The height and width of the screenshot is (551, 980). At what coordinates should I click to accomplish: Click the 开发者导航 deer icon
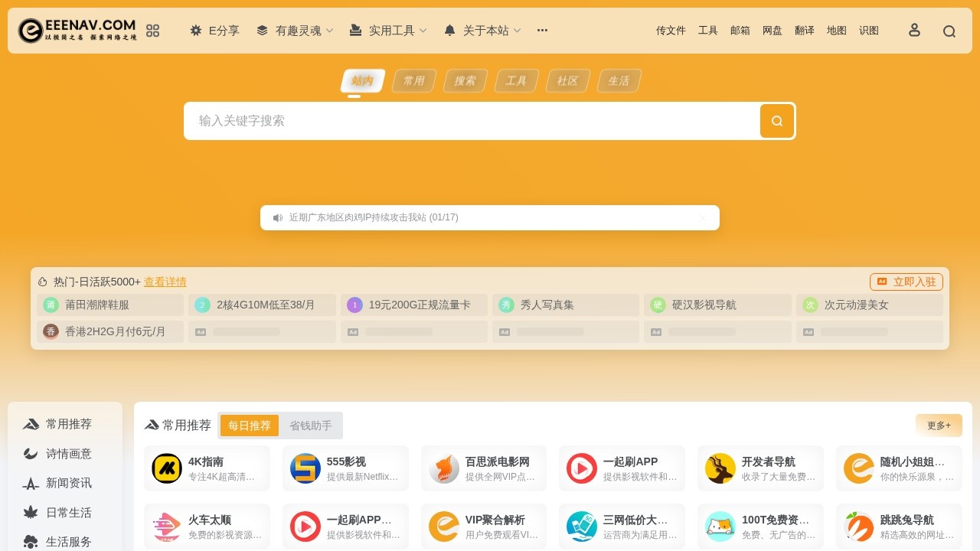pyautogui.click(x=720, y=468)
